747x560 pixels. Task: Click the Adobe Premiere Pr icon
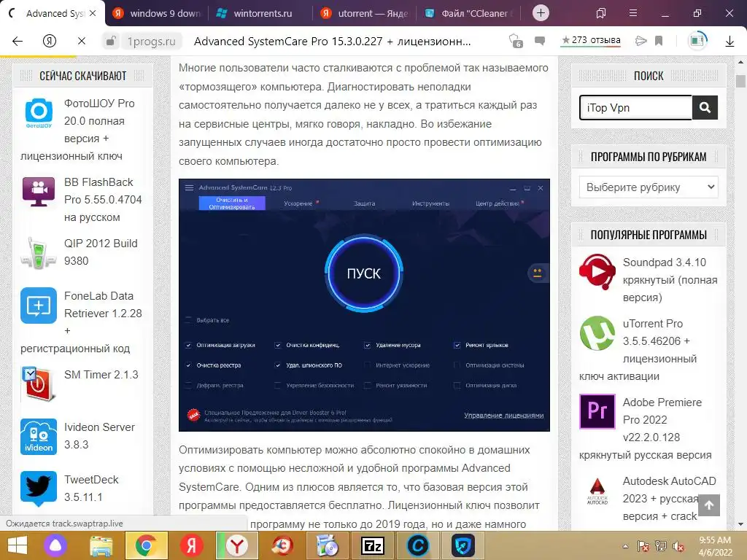[x=597, y=411]
